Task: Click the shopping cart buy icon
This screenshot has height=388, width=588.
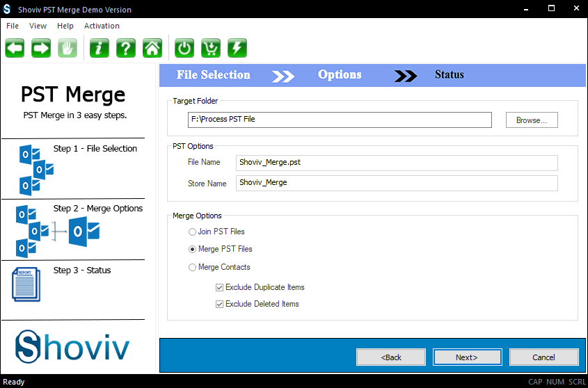Action: pos(211,48)
